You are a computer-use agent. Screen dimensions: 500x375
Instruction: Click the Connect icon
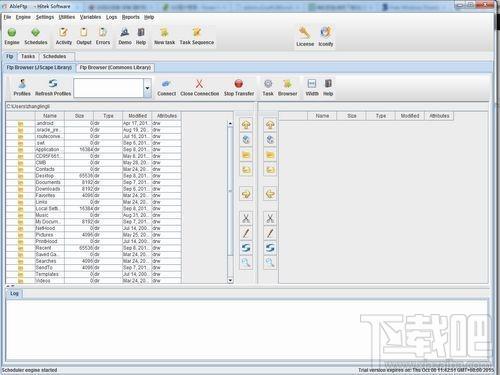click(166, 84)
